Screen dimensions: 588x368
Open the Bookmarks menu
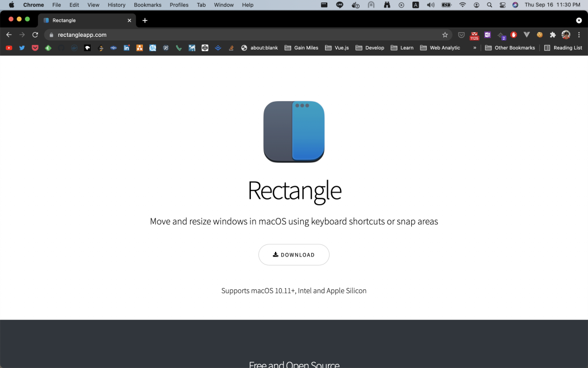(148, 5)
